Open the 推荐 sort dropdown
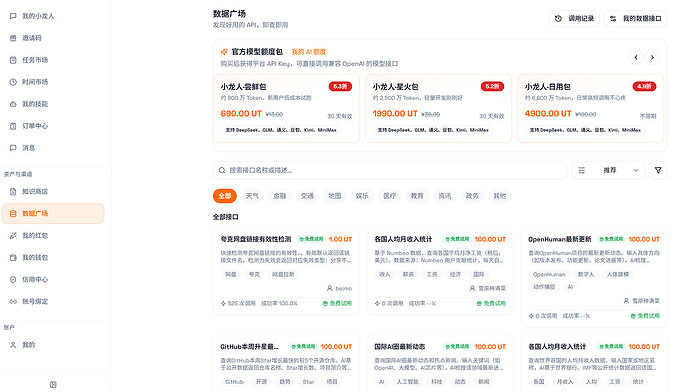690x392 pixels. tap(609, 170)
